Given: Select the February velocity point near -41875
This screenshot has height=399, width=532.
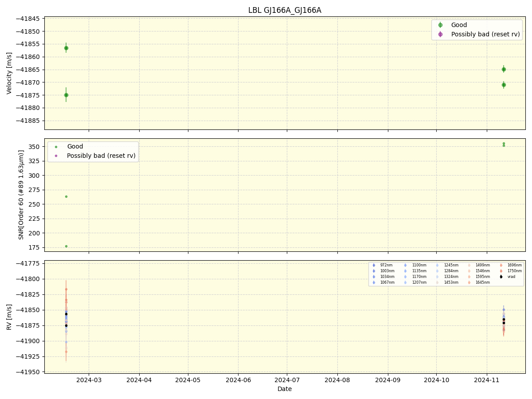Looking at the screenshot, I should [66, 95].
